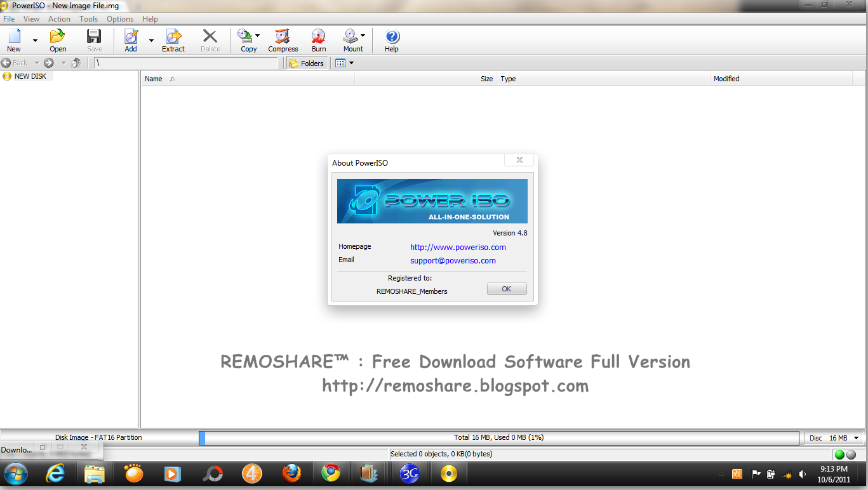
Task: Expand the Copy button dropdown arrow
Action: 257,36
